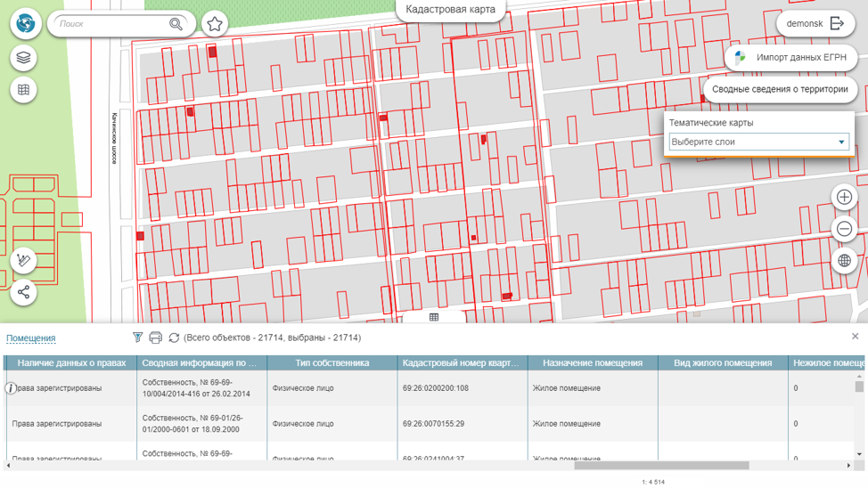868x488 pixels.
Task: Add to favorites with the star icon
Action: [x=214, y=24]
